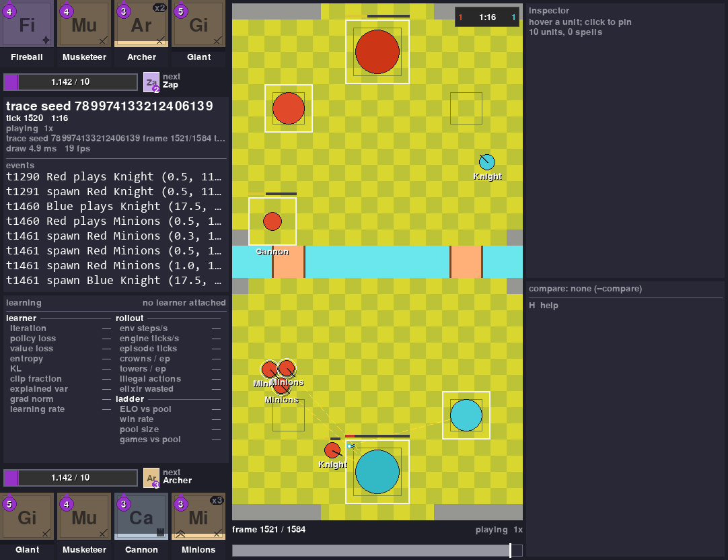Select the bottom hand Musketeer card

tap(84, 516)
